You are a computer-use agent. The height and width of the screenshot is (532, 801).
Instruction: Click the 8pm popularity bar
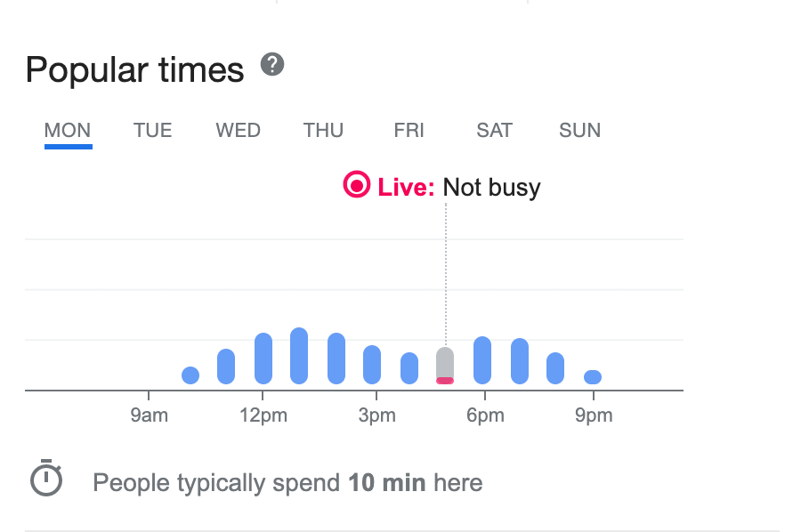pos(555,368)
